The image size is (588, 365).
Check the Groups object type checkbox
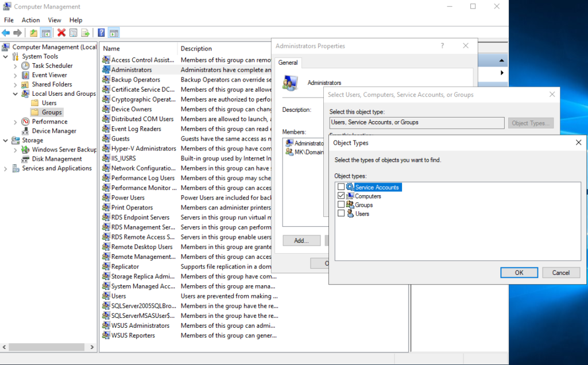point(341,205)
